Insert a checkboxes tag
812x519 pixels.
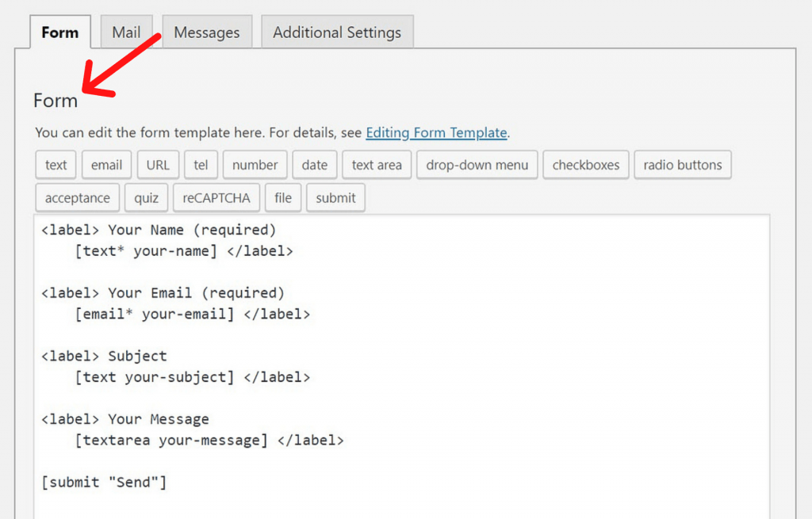click(586, 165)
